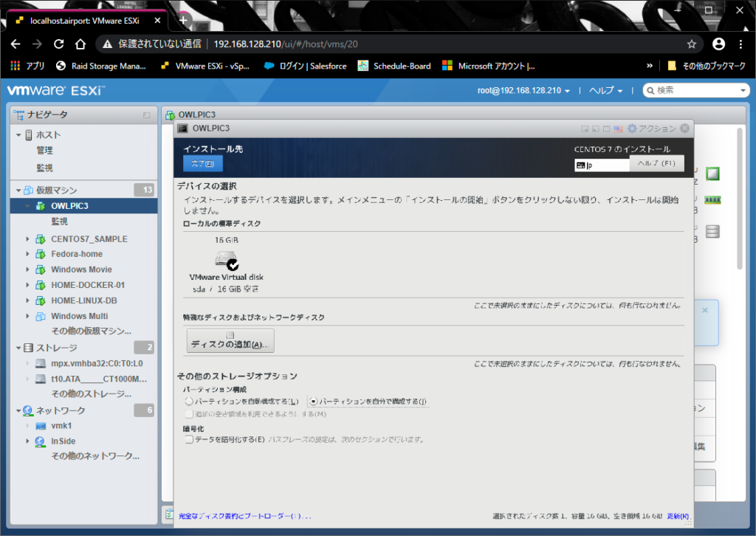Collapse the ホスト tree node

tap(18, 135)
